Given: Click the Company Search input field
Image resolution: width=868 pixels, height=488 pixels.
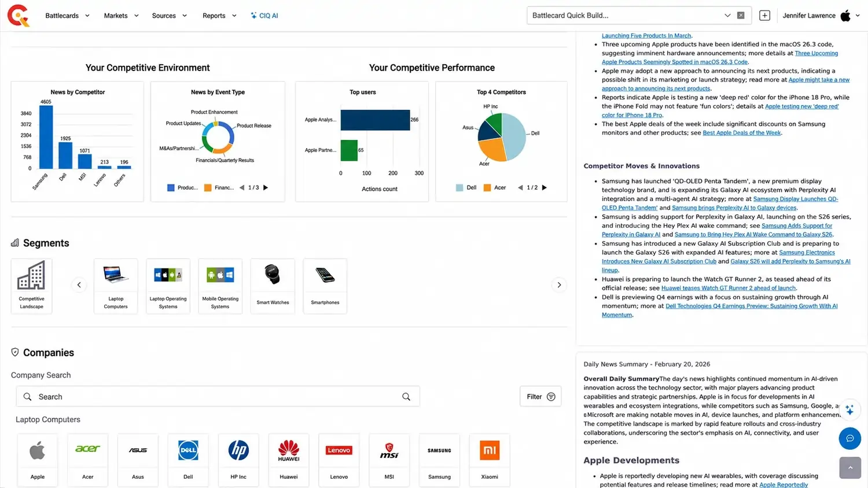Looking at the screenshot, I should [218, 397].
